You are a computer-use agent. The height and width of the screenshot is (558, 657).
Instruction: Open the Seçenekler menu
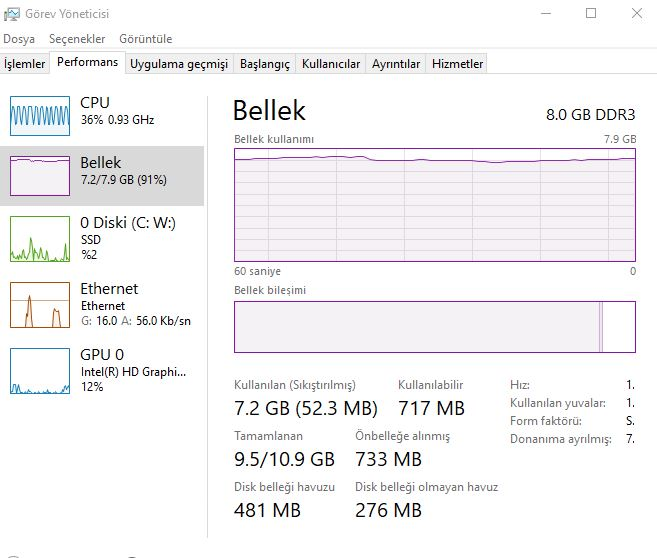click(77, 39)
